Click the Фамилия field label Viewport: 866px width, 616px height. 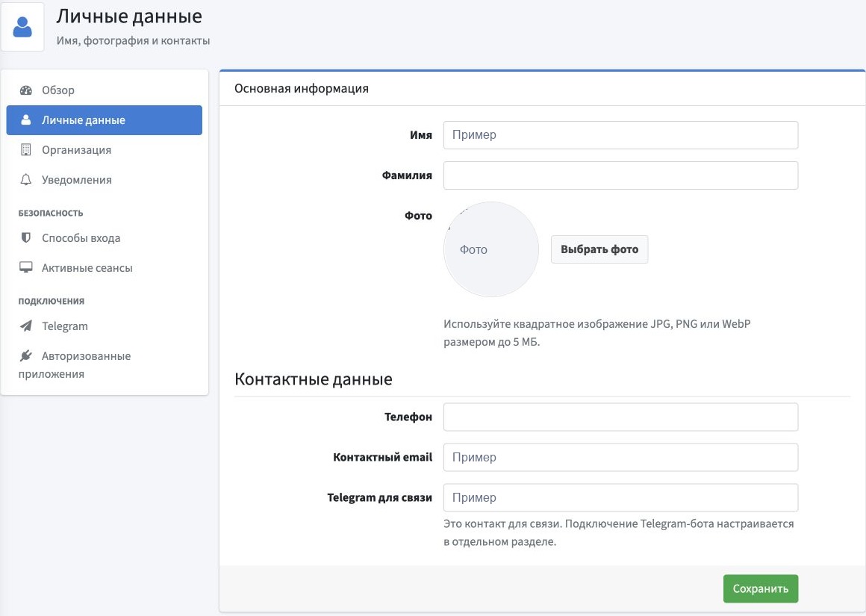407,175
